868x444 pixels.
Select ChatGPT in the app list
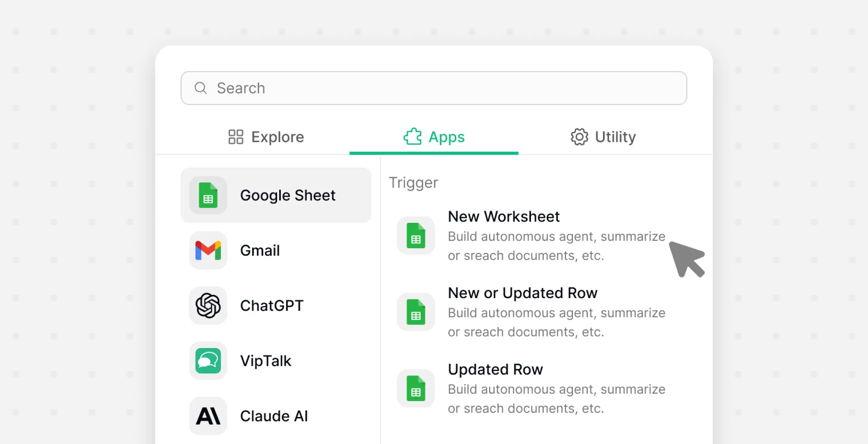click(276, 305)
